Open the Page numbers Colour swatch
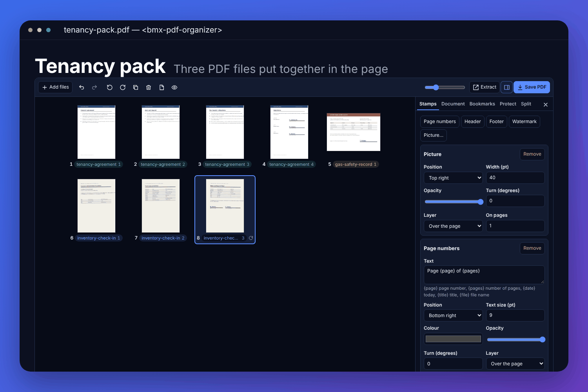Viewport: 588px width, 392px height. (x=453, y=339)
